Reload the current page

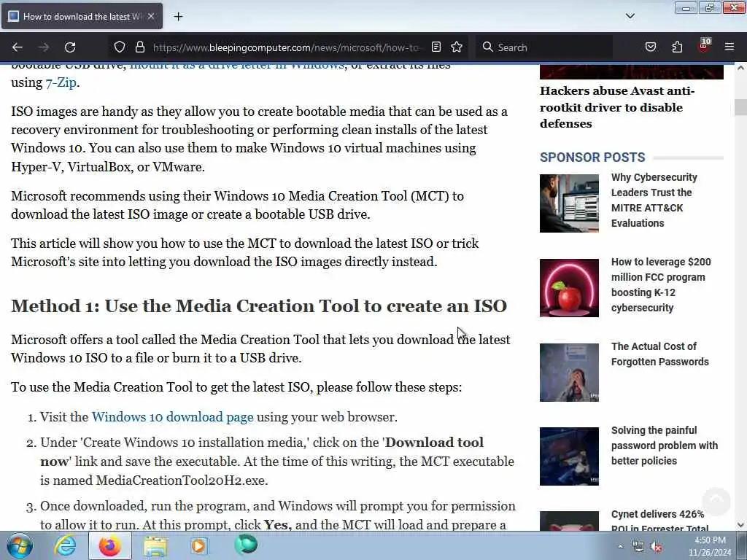pos(70,47)
